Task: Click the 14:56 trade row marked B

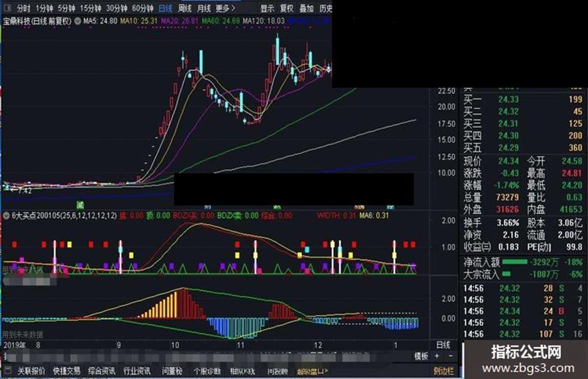Action: coord(523,311)
